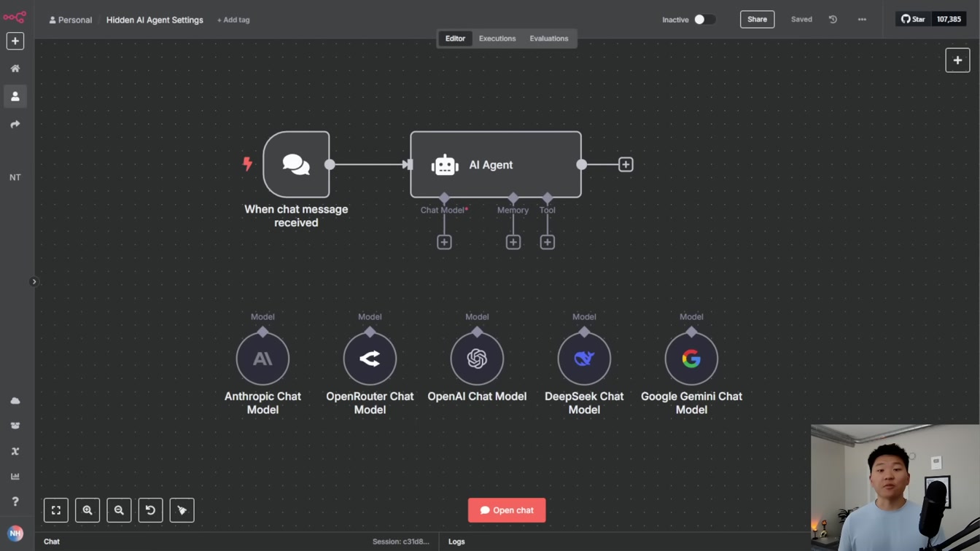Viewport: 980px width, 551px height.
Task: Click the chat trigger's output connector
Action: [330, 165]
